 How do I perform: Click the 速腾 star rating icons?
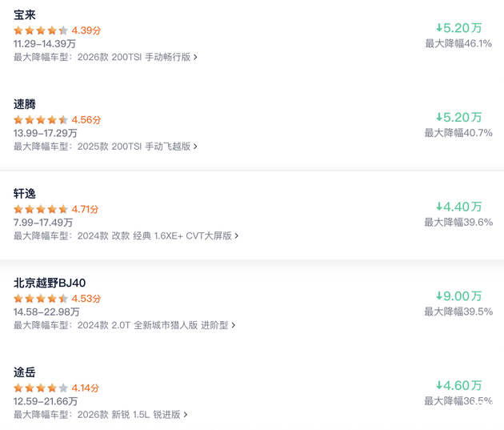coord(41,120)
